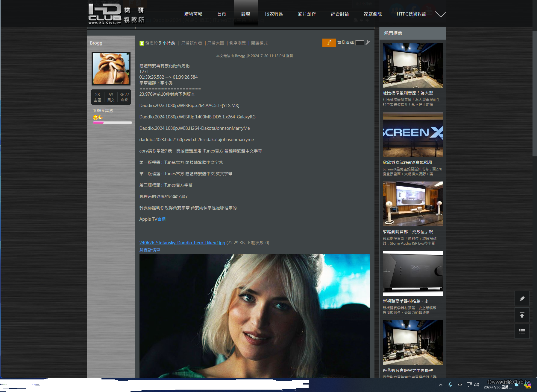Open the attached Daddio movie still image
Viewport: 537px width, 392px height.
coord(254,316)
